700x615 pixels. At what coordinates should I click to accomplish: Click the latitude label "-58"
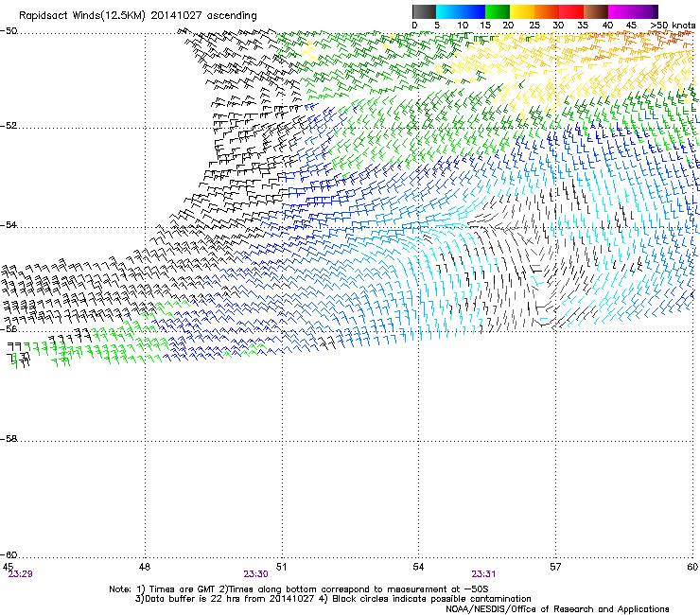click(9, 439)
